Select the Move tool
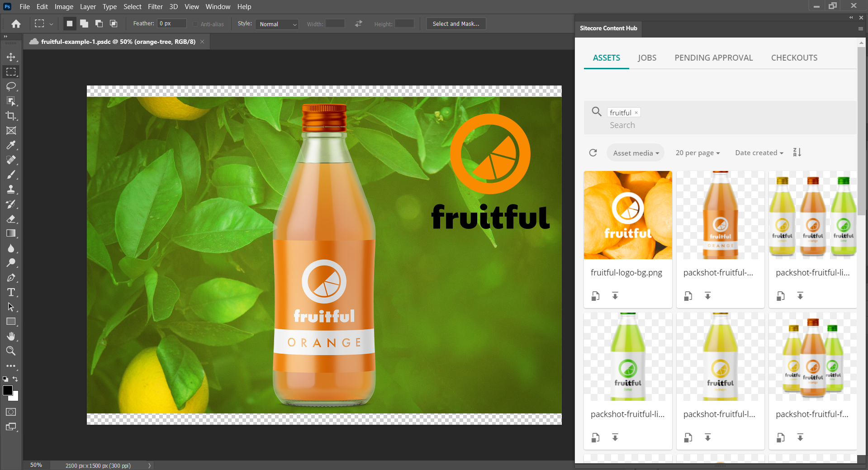Viewport: 868px width, 470px height. tap(11, 57)
